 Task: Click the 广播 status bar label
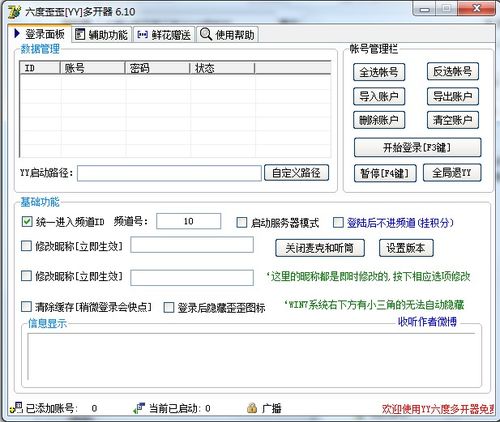coord(272,408)
